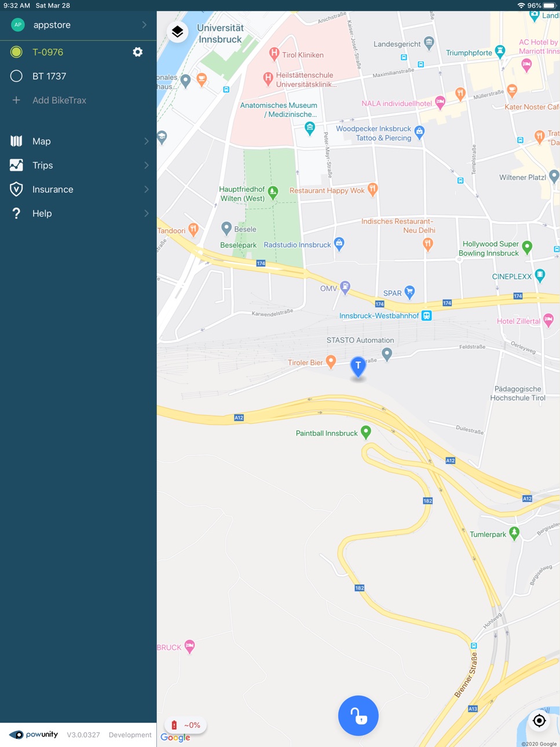The image size is (560, 747).
Task: Select the Hauptfriedhof Wilten park marker
Action: coord(273,192)
